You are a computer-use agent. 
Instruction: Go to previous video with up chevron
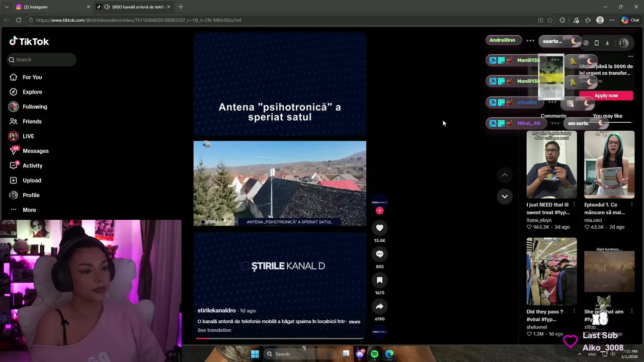click(x=505, y=175)
